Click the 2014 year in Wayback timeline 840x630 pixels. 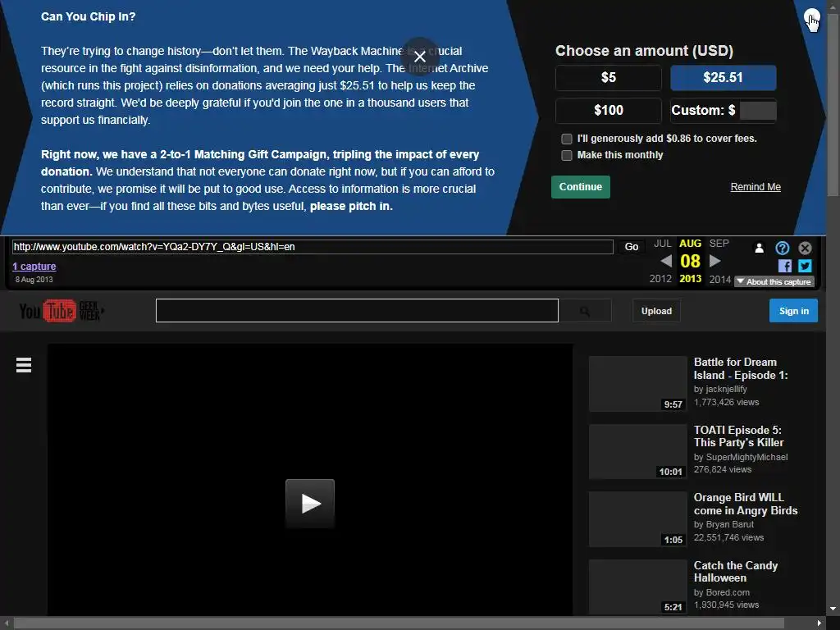[x=720, y=279]
